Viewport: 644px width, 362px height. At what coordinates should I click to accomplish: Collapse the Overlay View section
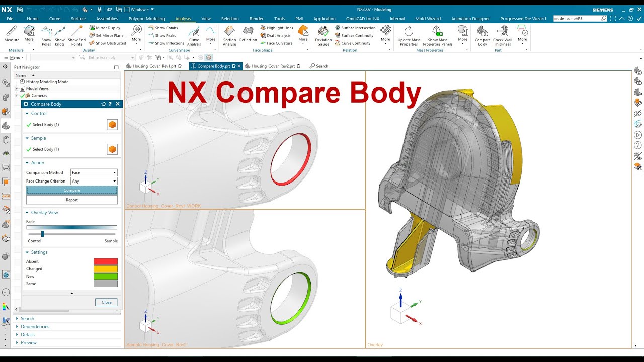click(x=27, y=213)
